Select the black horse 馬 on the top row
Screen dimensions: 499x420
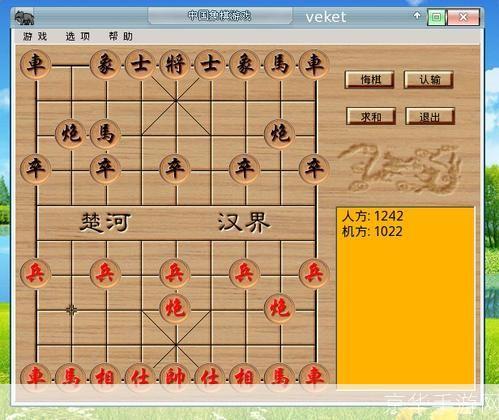coord(279,64)
